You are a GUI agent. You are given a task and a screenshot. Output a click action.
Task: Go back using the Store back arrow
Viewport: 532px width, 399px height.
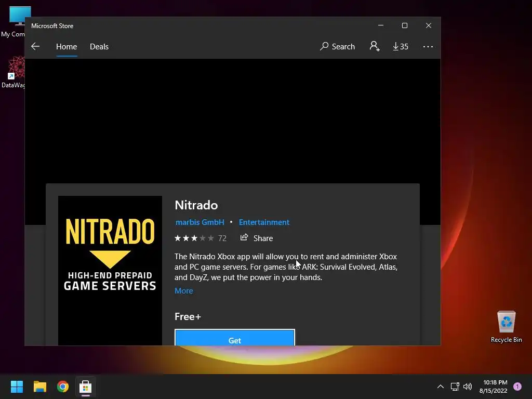click(x=35, y=46)
